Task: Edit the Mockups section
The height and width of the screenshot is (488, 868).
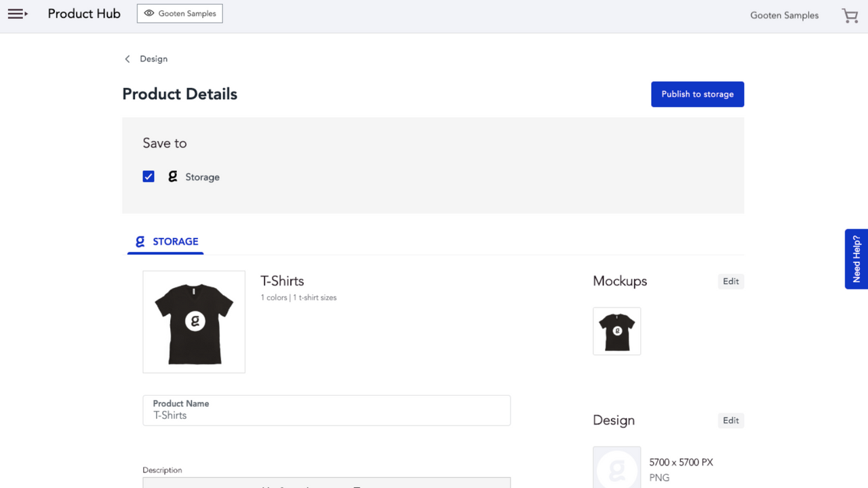Action: 730,281
